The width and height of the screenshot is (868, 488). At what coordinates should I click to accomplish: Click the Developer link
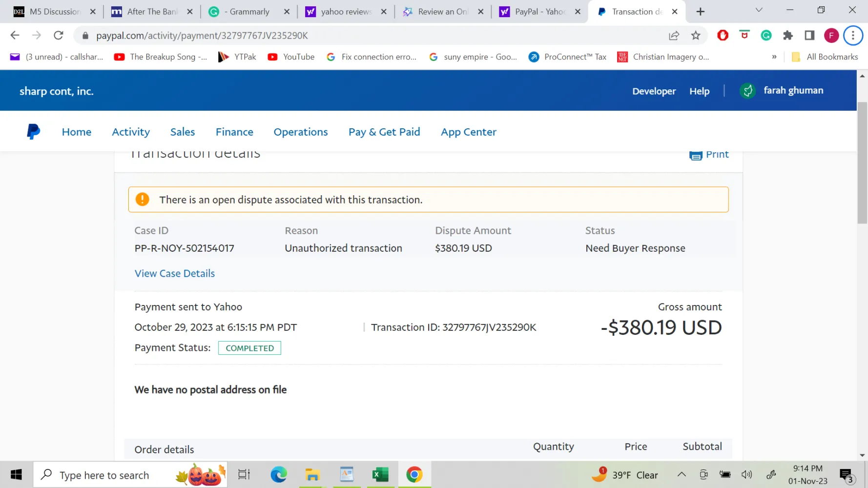pos(654,91)
